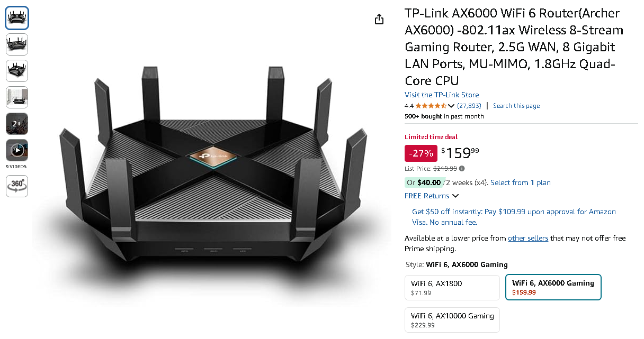Open the 27,893 ratings link
Viewport: 644px width, 339px height.
click(468, 105)
